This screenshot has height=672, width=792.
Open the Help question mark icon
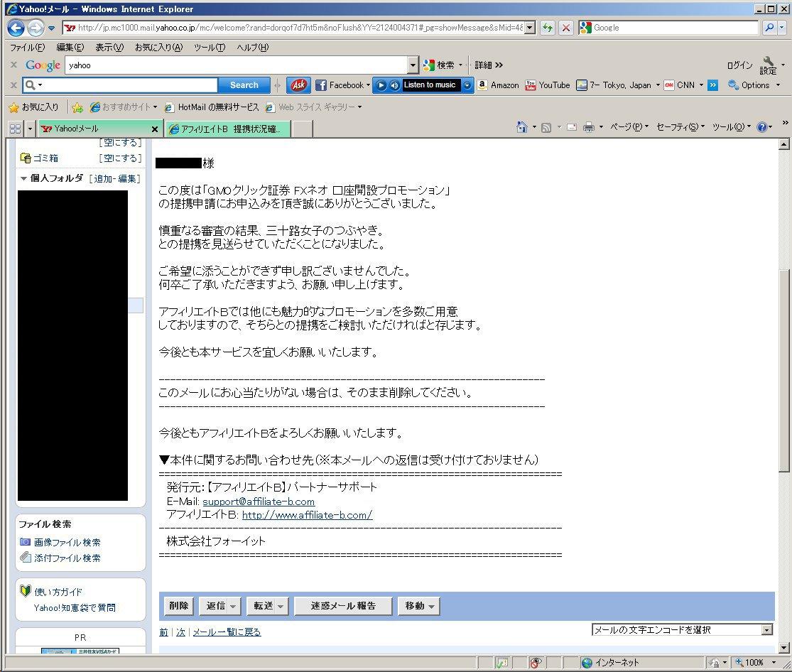pyautogui.click(x=762, y=127)
